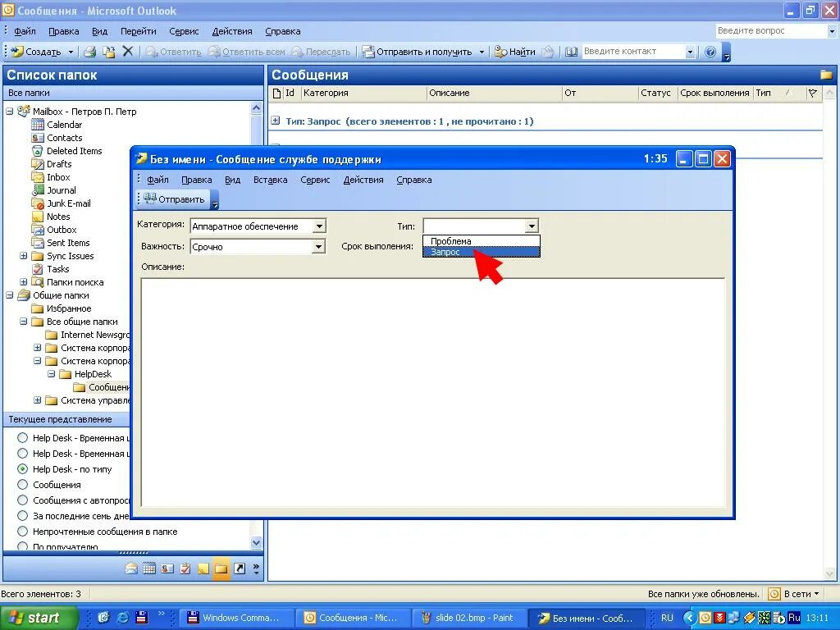Click the Delete X toolbar icon
840x630 pixels.
tap(127, 52)
